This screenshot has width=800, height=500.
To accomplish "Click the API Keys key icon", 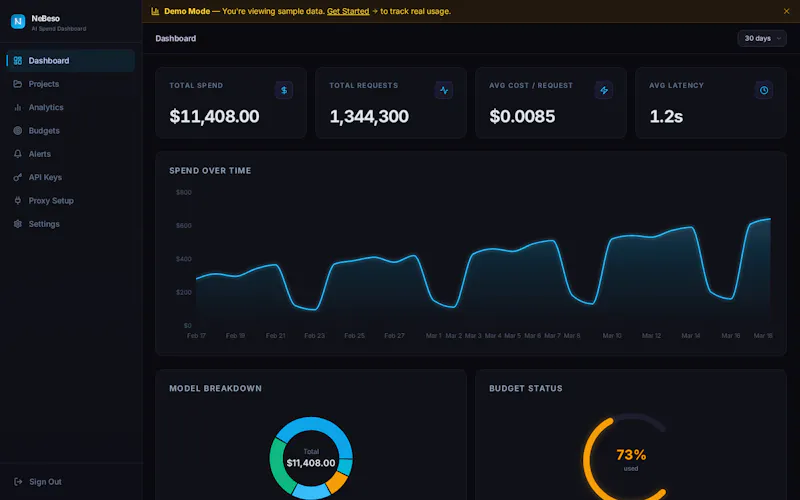I will [x=18, y=177].
